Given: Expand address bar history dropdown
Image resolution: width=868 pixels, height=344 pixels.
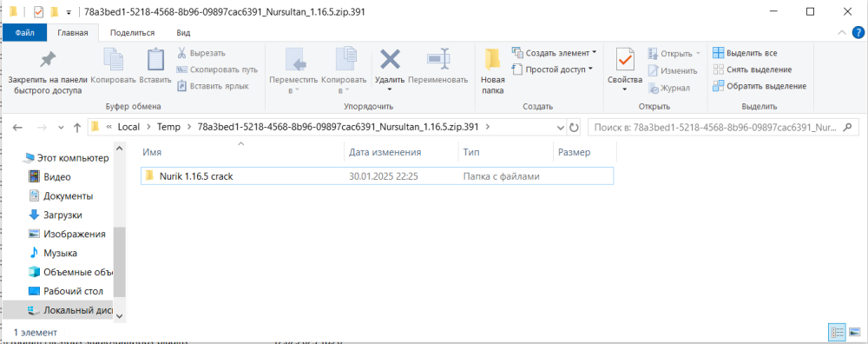Looking at the screenshot, I should [561, 128].
